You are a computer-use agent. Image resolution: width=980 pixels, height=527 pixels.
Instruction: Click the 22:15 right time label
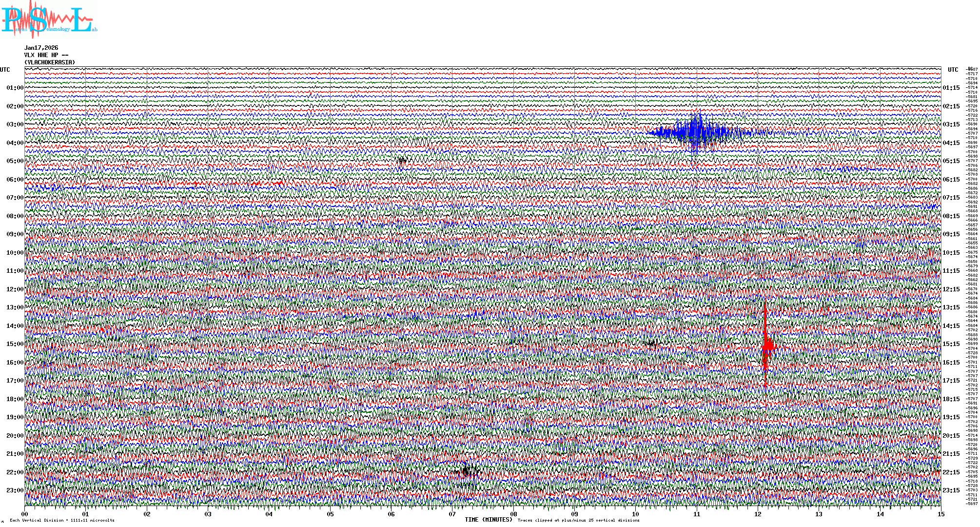point(951,472)
